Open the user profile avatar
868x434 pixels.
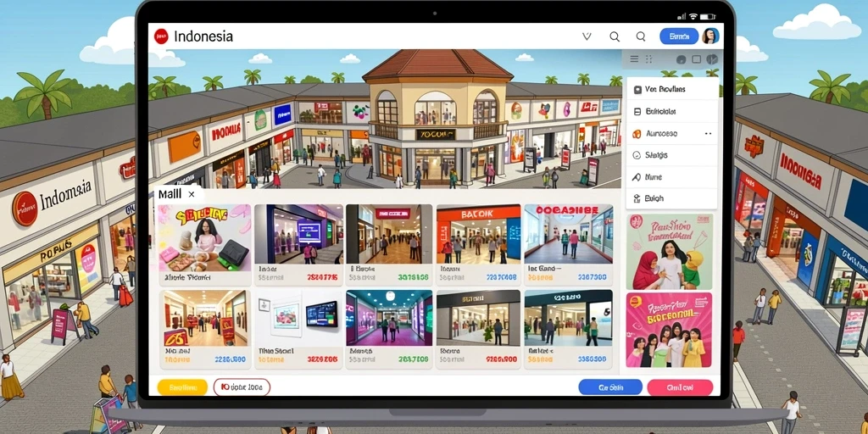710,36
